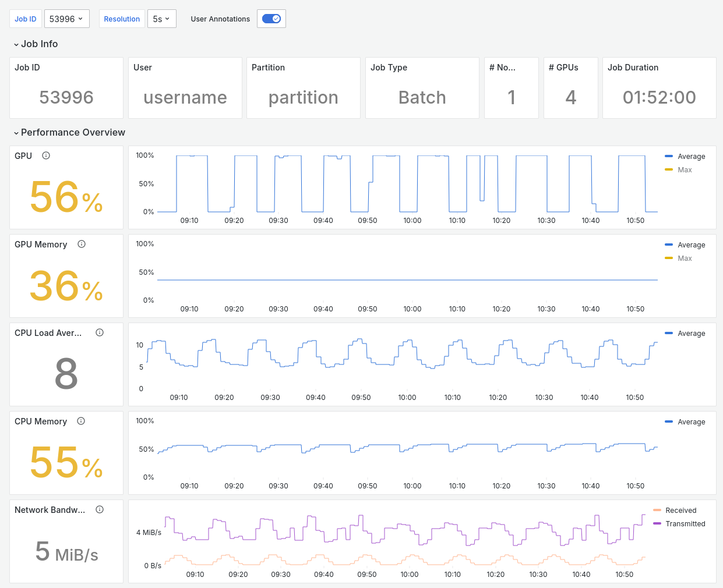The height and width of the screenshot is (588, 723).
Task: Toggle Max series in GPU Memory legend
Action: (x=685, y=258)
